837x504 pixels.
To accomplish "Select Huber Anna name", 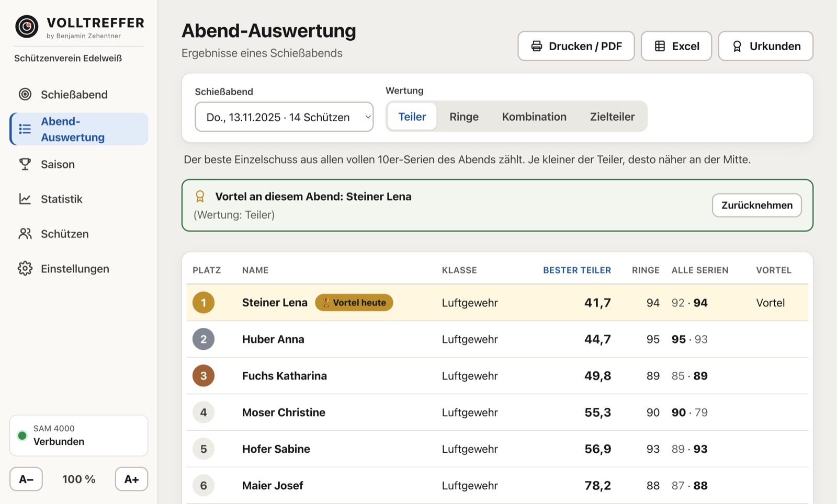I will pyautogui.click(x=273, y=339).
